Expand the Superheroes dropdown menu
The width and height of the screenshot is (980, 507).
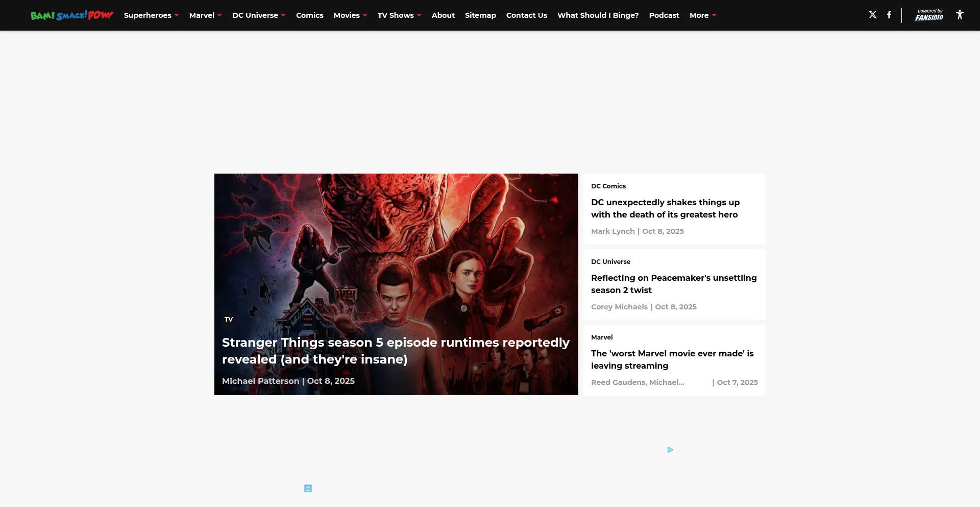pyautogui.click(x=151, y=15)
